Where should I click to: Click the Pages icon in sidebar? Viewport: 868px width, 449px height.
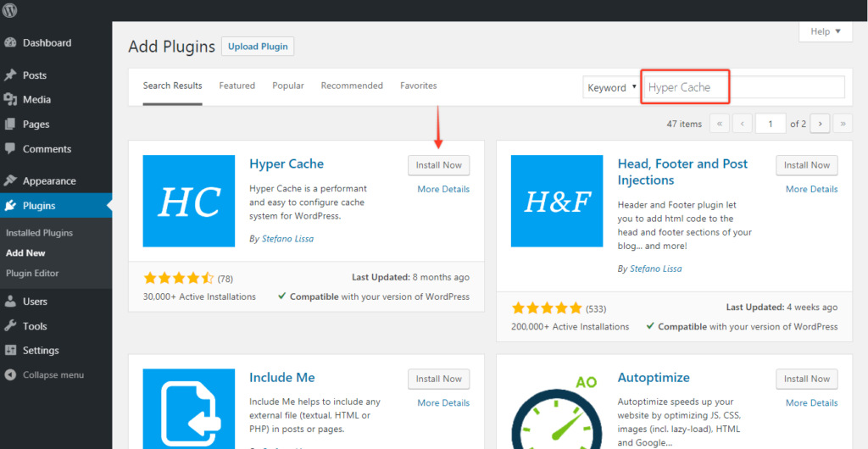(x=10, y=125)
